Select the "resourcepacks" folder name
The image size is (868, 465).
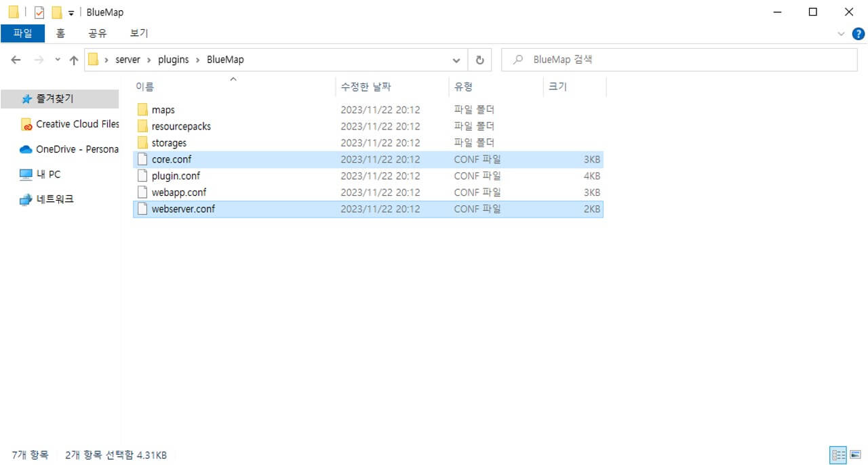181,126
